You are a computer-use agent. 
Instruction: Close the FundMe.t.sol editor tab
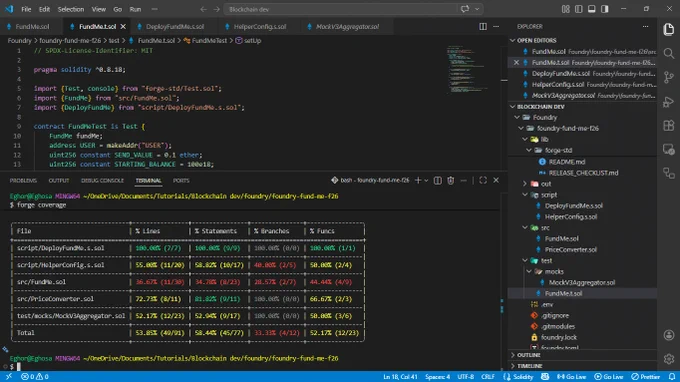(123, 26)
